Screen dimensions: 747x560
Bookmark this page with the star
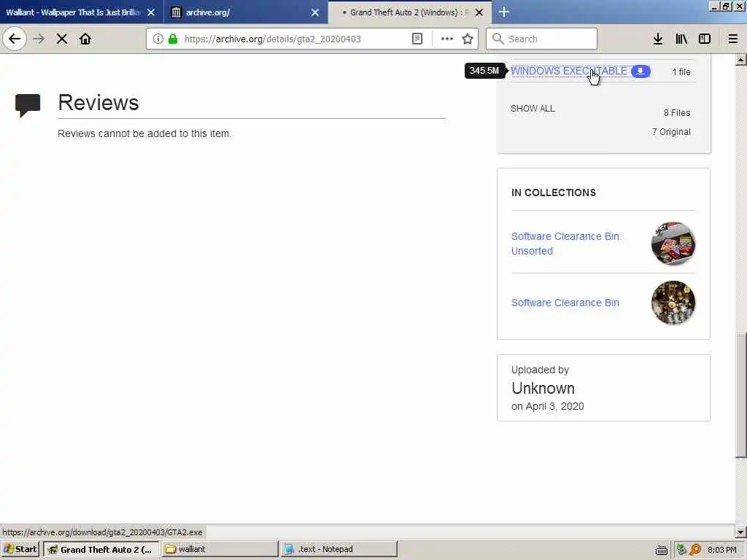click(x=468, y=39)
